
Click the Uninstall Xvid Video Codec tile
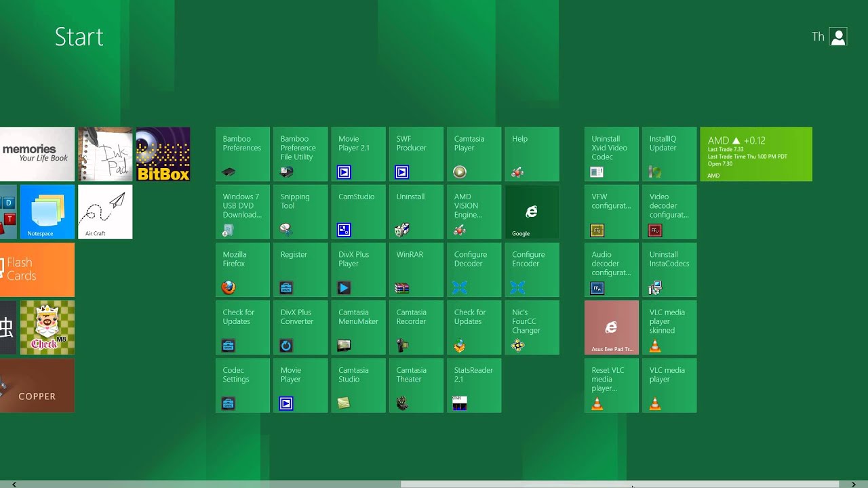[x=612, y=154]
